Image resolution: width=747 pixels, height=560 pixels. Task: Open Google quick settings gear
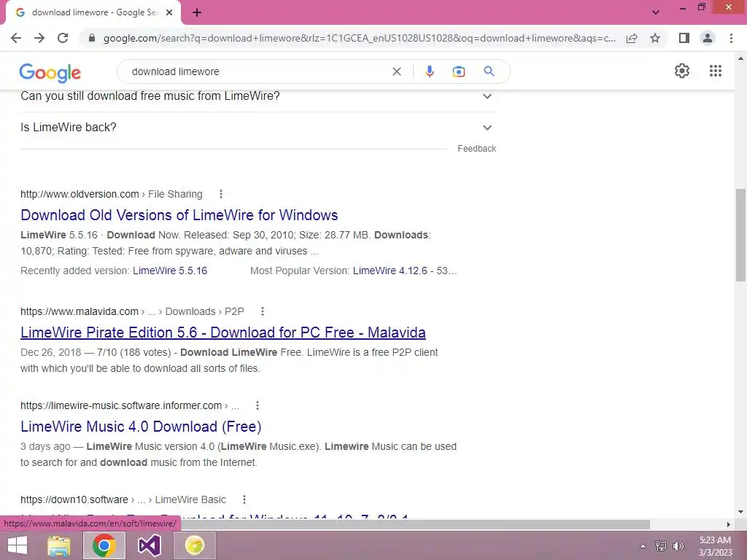coord(682,71)
